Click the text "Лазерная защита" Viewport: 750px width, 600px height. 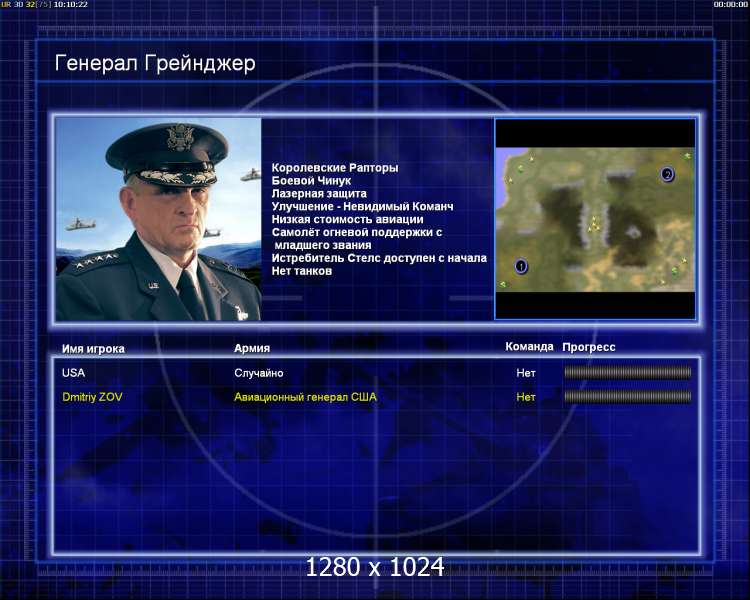319,194
